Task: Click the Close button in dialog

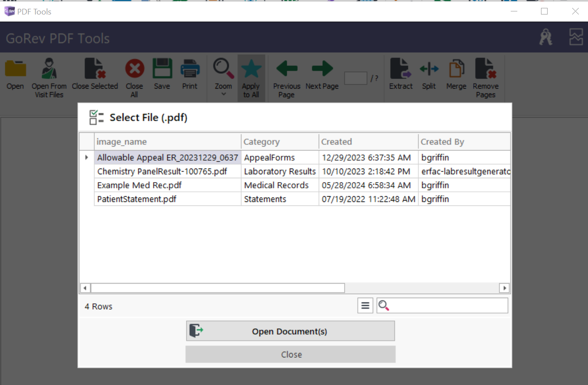Action: pyautogui.click(x=291, y=354)
